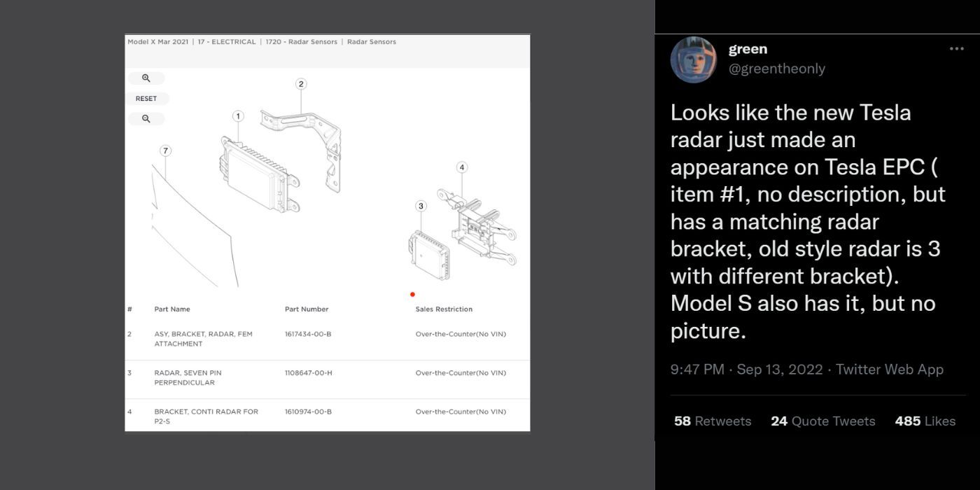Viewport: 980px width, 490px height.
Task: Open the tweet options ellipsis menu
Action: point(957,48)
